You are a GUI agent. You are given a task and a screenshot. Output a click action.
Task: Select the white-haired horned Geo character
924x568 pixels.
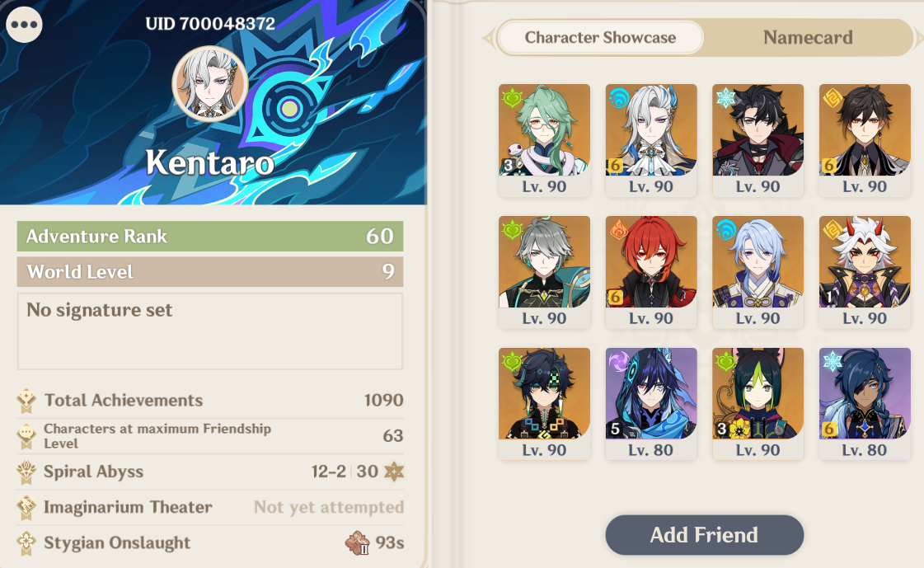[865, 272]
